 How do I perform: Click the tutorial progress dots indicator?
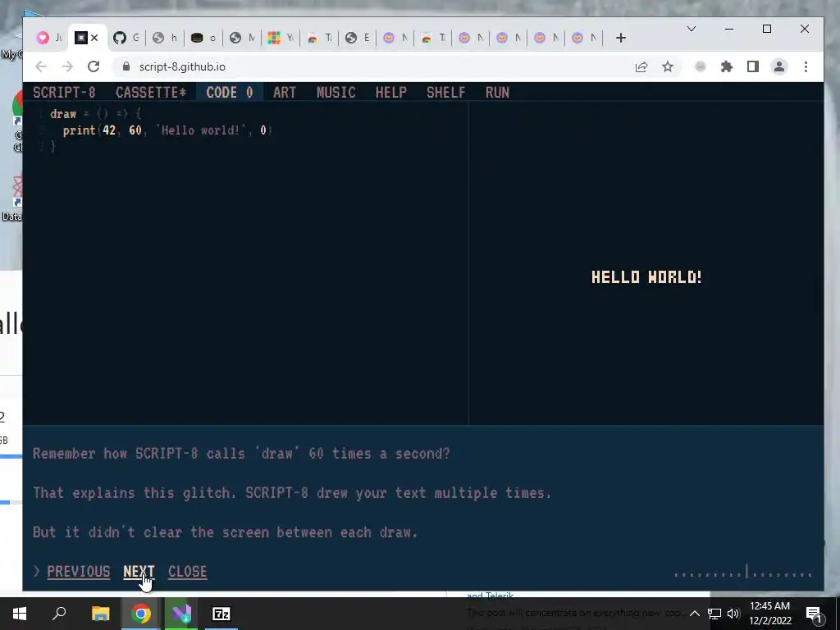[743, 573]
